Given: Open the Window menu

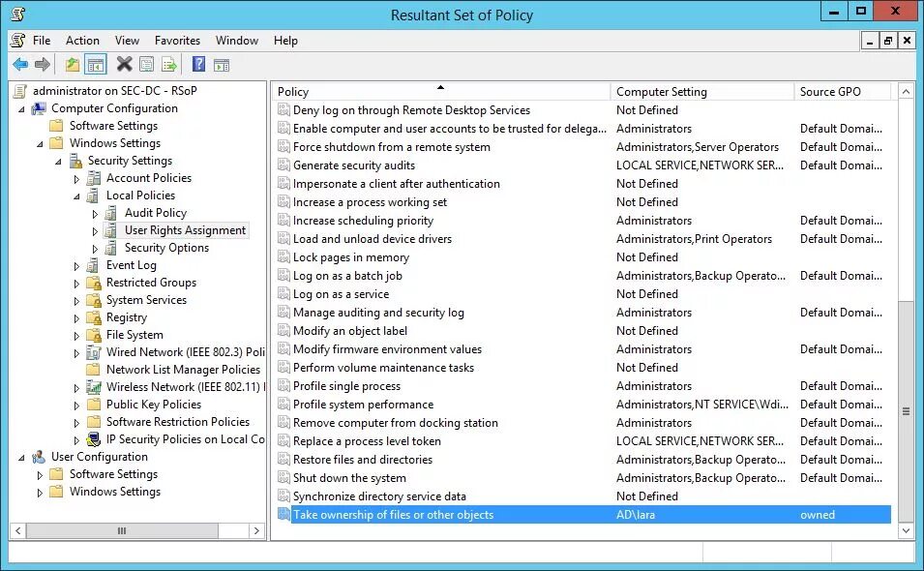Looking at the screenshot, I should pos(237,40).
